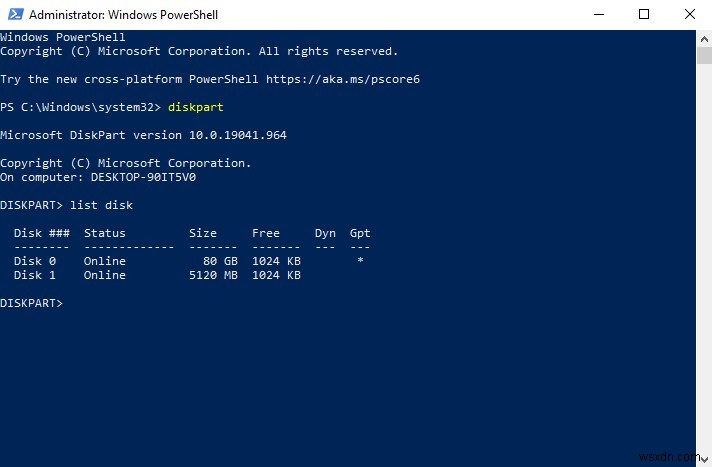Viewport: 712px width, 467px height.
Task: Click the Size column header
Action: pos(202,233)
